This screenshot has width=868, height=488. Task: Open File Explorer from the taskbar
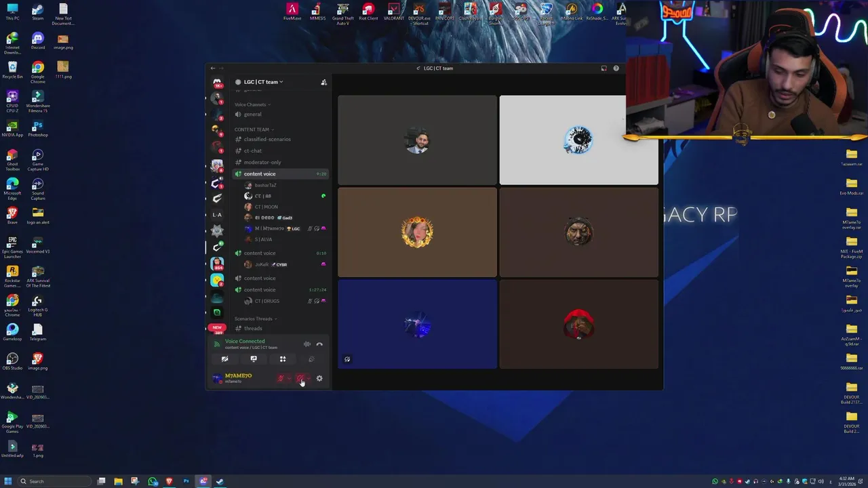118,481
